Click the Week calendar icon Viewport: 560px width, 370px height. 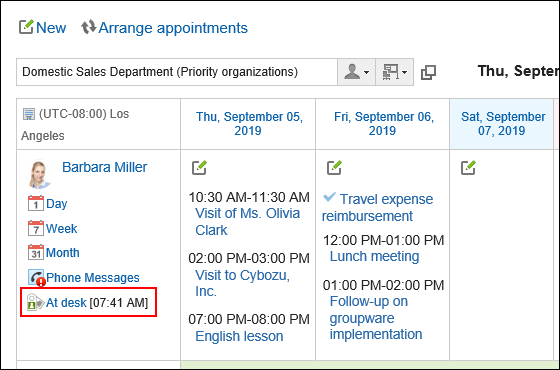click(36, 228)
